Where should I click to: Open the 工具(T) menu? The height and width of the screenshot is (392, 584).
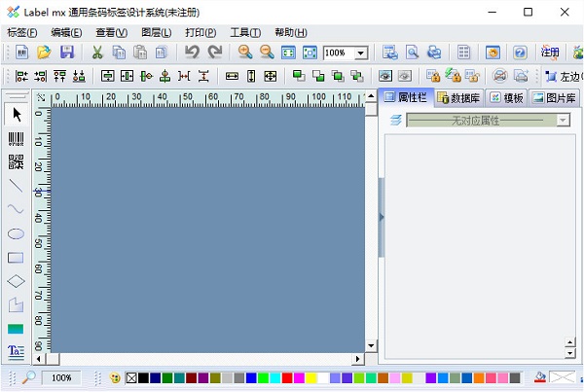pyautogui.click(x=245, y=32)
